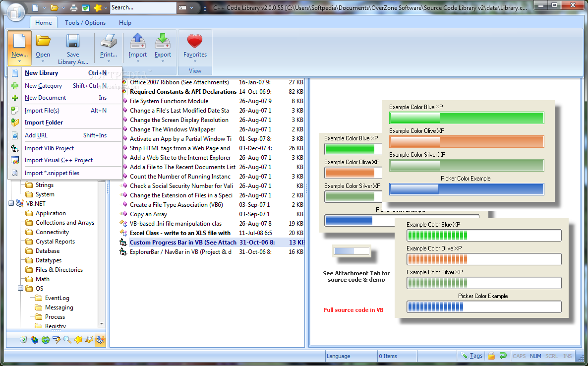Select 'Excel Class - write to an XLS file' row
The height and width of the screenshot is (366, 588).
(211, 233)
